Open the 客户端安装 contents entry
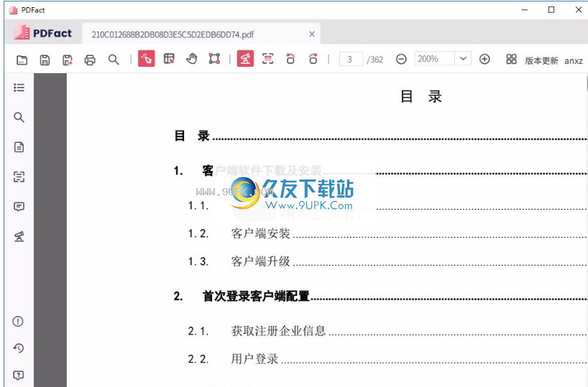This screenshot has width=588, height=387. coord(260,233)
